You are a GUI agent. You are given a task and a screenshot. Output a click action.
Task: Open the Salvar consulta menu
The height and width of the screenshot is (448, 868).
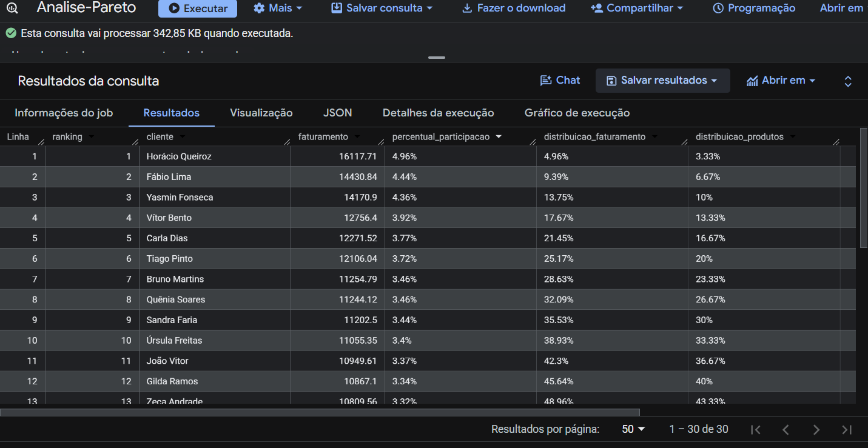point(382,8)
